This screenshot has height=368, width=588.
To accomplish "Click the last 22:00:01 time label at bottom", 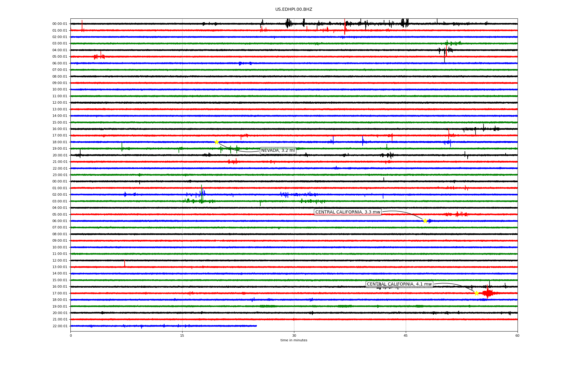I will [60, 326].
